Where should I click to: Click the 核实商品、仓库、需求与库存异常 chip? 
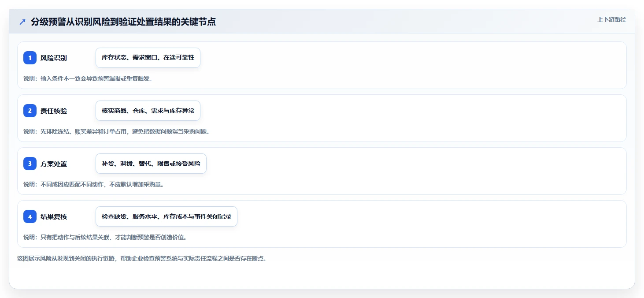[148, 111]
